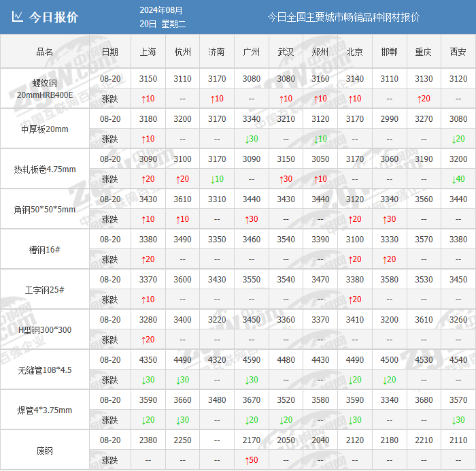Click H型钢 Chongqing price 3610

click(x=424, y=320)
